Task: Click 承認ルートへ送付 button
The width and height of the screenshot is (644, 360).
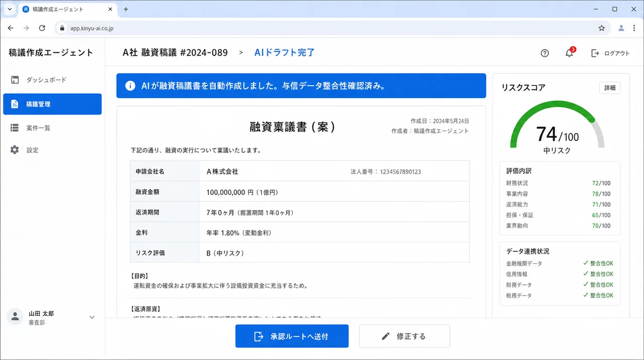Action: pyautogui.click(x=292, y=336)
